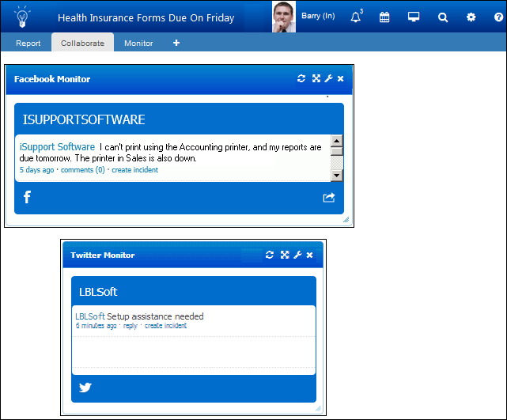Click the help question mark icon
This screenshot has width=507, height=420.
click(498, 17)
